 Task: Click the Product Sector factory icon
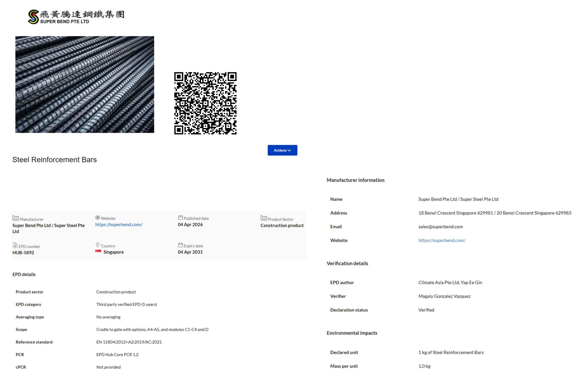click(264, 218)
